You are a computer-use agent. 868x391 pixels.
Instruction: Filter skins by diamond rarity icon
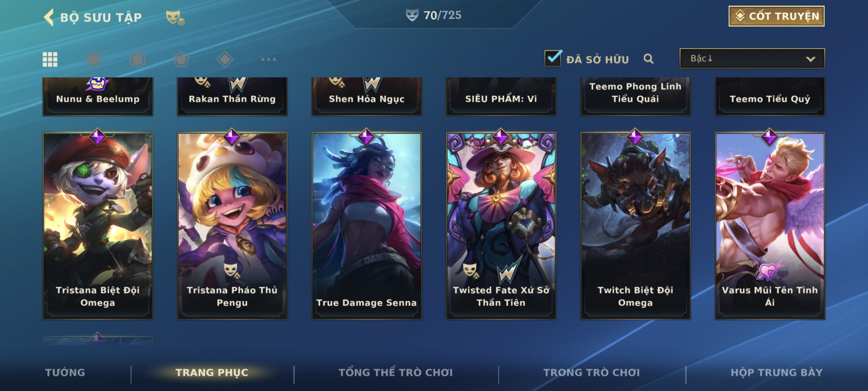(x=225, y=59)
